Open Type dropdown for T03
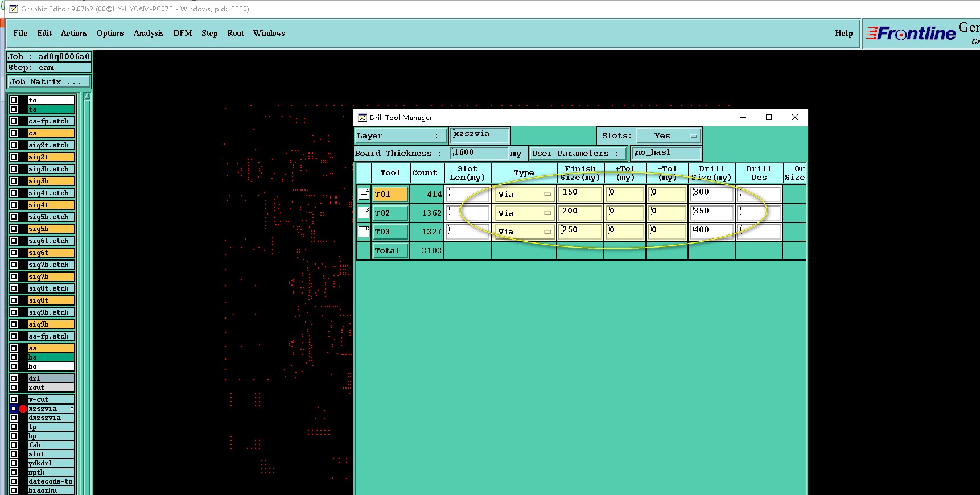The image size is (980, 495). (x=524, y=232)
